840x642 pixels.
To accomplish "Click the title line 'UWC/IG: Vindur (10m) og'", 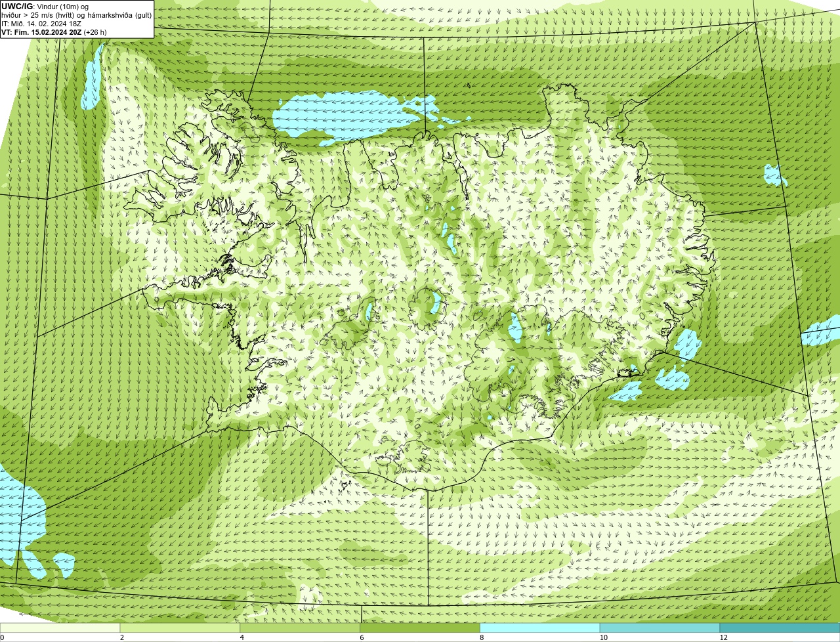I will tap(45, 6).
